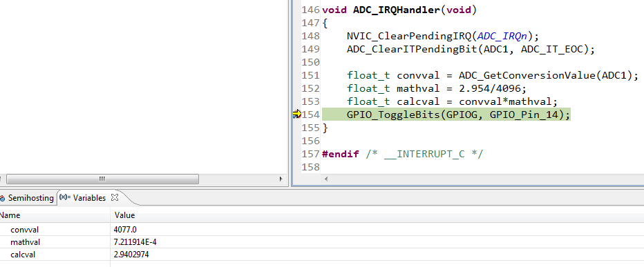The width and height of the screenshot is (644, 267).
Task: Click the calcval declaration on line 153
Action: [451, 101]
